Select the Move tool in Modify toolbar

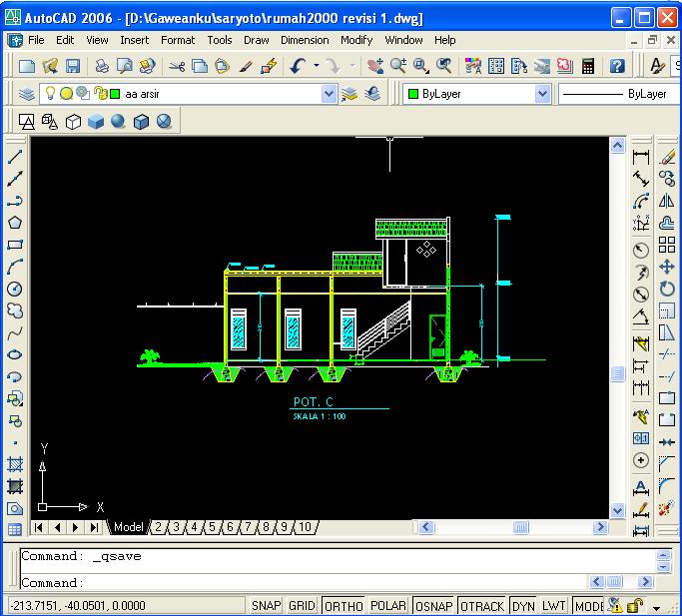coord(666,267)
